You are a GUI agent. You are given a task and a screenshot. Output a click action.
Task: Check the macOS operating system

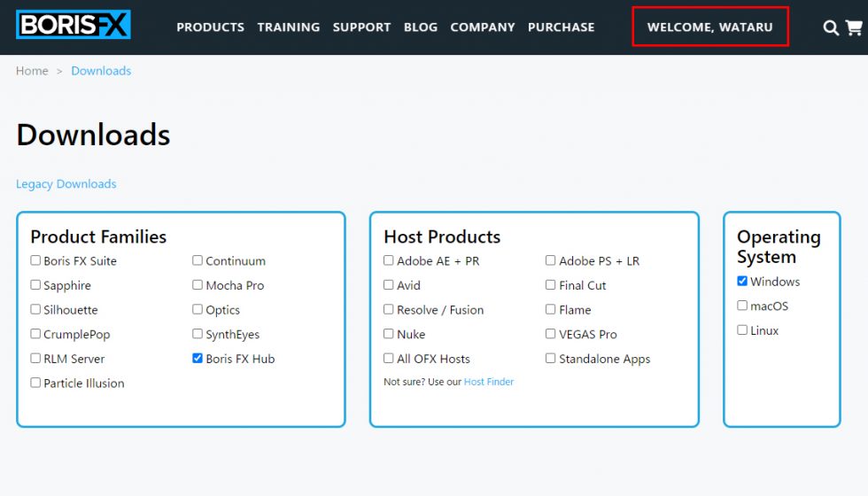point(742,305)
